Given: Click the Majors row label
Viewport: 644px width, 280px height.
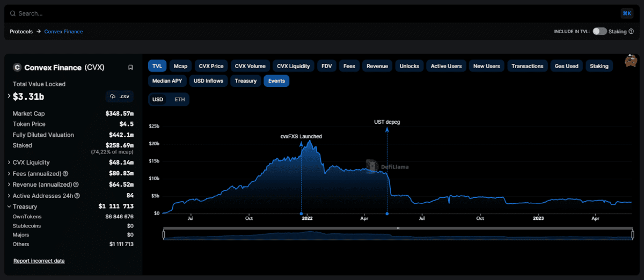Looking at the screenshot, I should tap(21, 235).
